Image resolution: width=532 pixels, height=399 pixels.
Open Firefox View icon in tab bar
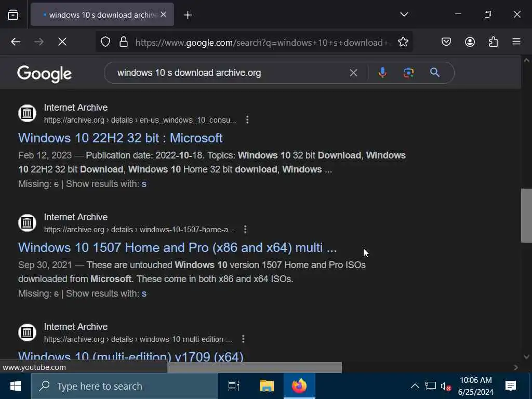click(x=13, y=15)
